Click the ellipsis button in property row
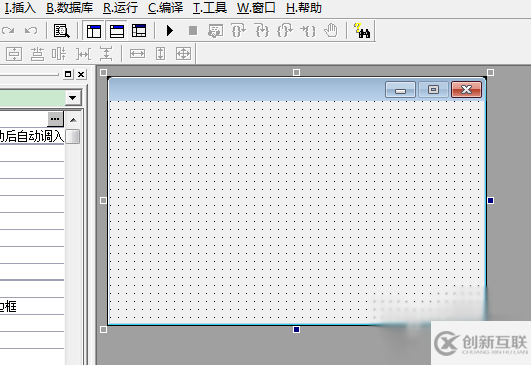Viewport: 531px width, 365px height. coord(55,119)
